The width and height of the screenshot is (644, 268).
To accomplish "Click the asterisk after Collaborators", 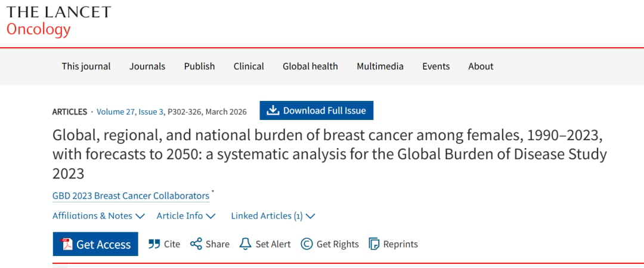I will 213,192.
